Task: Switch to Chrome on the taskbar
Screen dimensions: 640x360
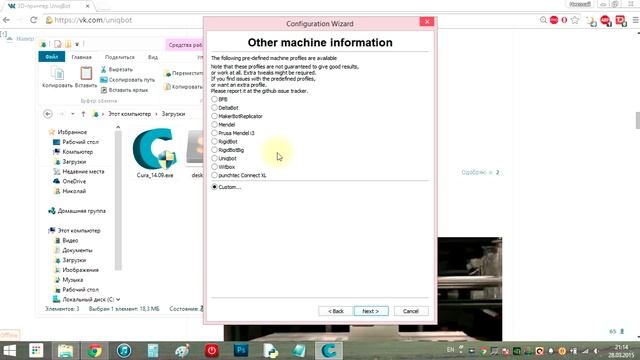Action: pyautogui.click(x=95, y=350)
